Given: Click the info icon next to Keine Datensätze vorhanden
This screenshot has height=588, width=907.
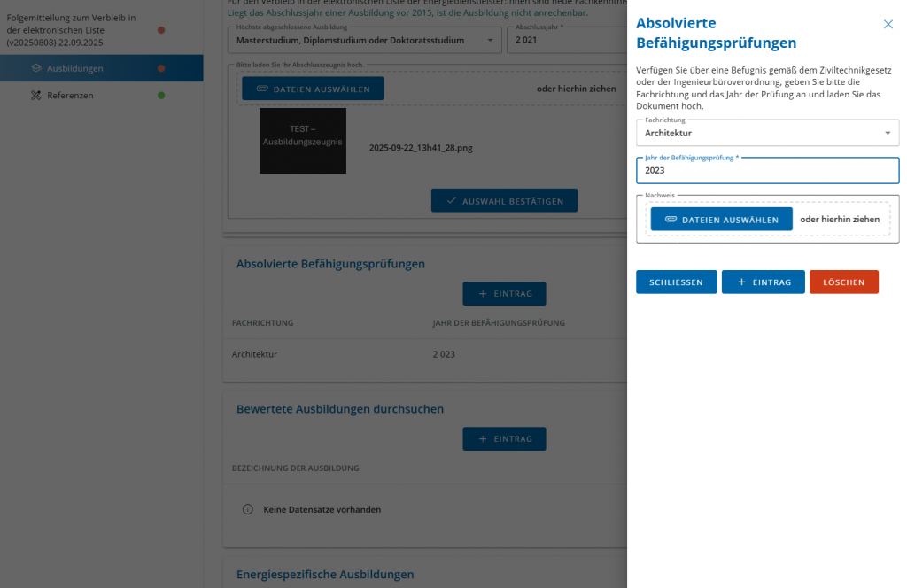Looking at the screenshot, I should (x=248, y=509).
